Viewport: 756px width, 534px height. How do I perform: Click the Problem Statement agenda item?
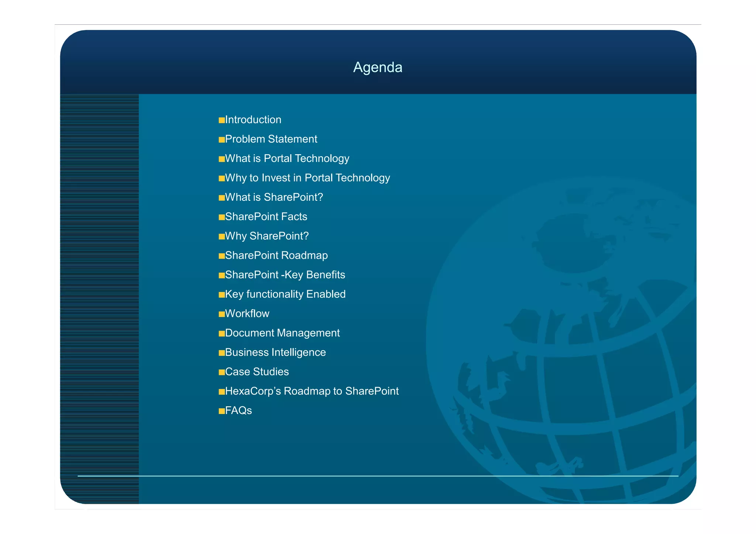coord(271,139)
